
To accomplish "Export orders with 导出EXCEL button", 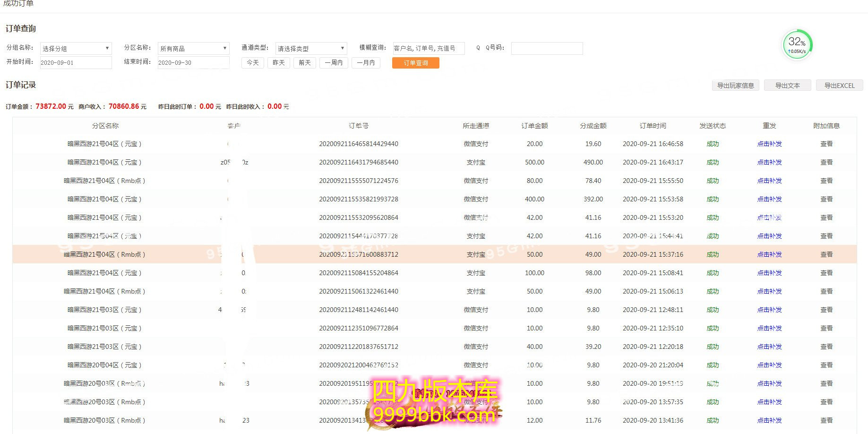I will point(839,86).
